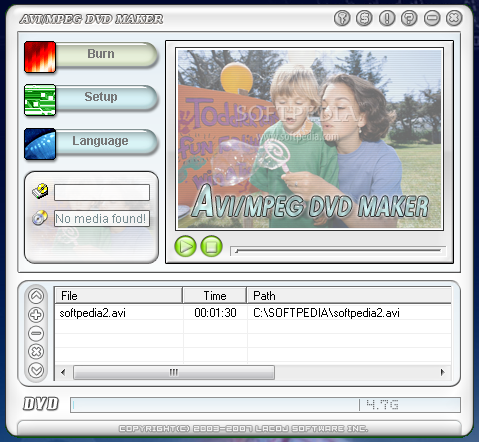The width and height of the screenshot is (479, 442).
Task: Click the key (register) icon in title bar
Action: (342, 18)
